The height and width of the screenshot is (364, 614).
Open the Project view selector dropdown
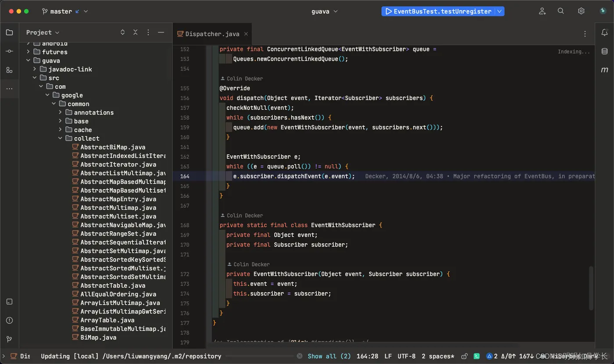pyautogui.click(x=43, y=32)
